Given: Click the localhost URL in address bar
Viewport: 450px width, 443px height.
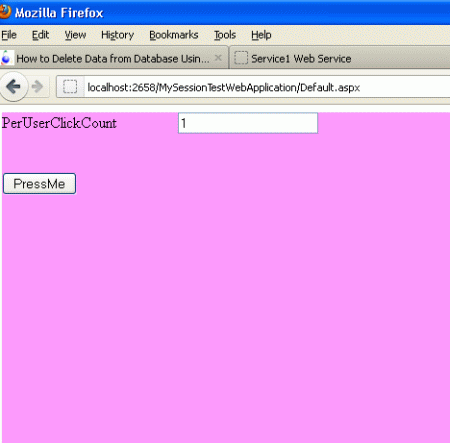Looking at the screenshot, I should [x=224, y=87].
